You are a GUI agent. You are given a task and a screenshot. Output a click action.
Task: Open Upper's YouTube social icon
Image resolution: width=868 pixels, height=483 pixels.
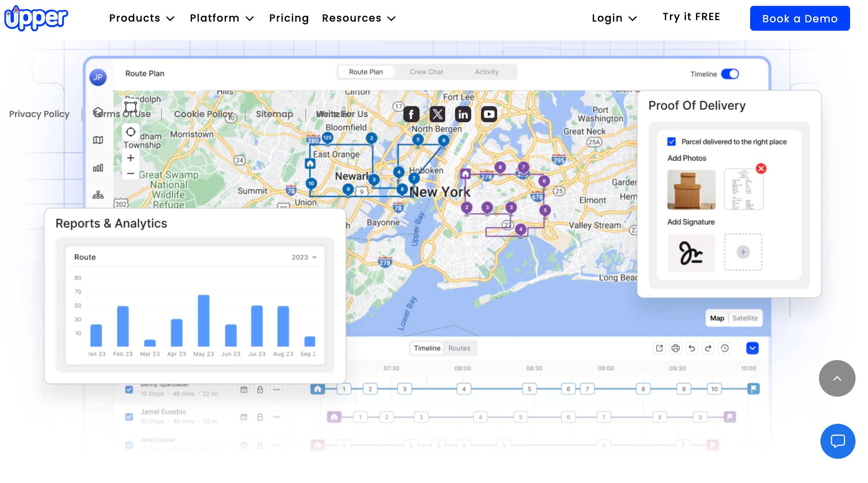[489, 114]
